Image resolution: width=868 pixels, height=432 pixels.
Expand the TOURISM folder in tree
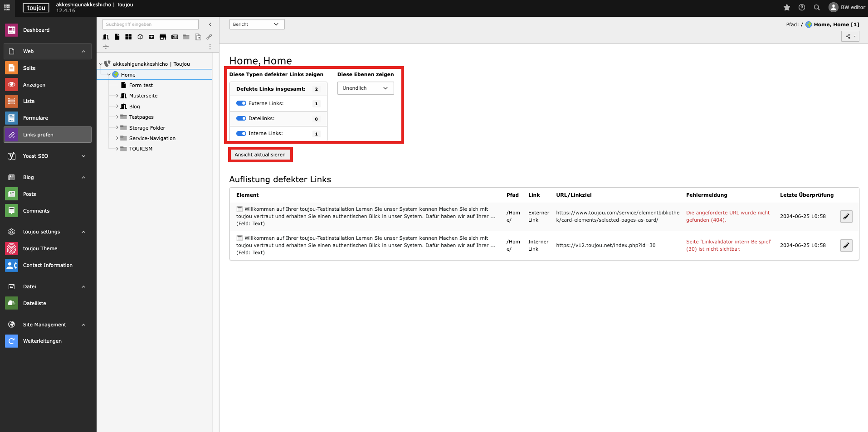(x=117, y=149)
